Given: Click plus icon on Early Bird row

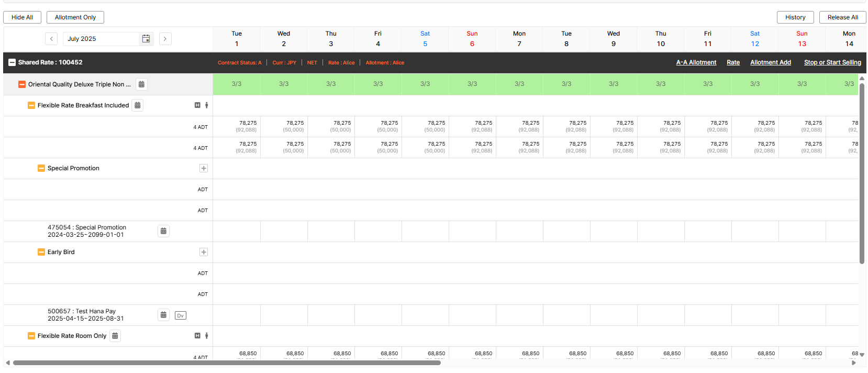Looking at the screenshot, I should click(204, 252).
